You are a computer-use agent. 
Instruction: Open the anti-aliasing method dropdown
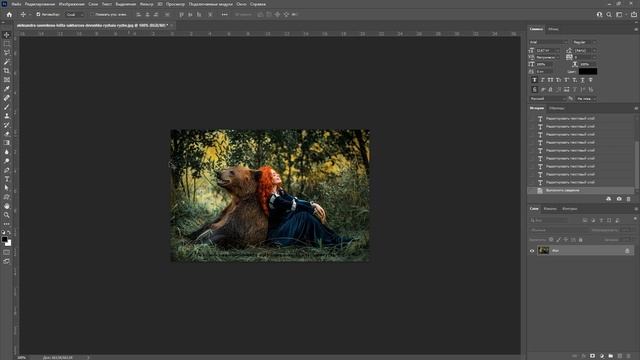coord(587,99)
